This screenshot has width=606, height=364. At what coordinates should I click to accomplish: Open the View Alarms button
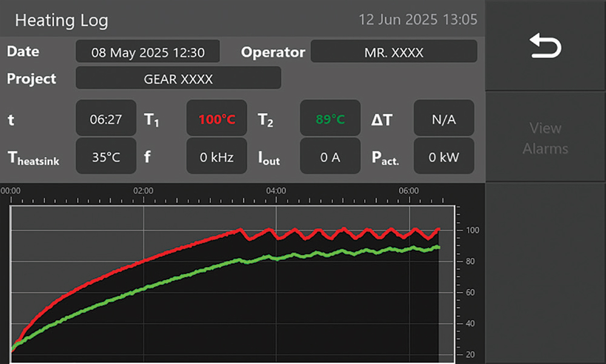coord(545,137)
